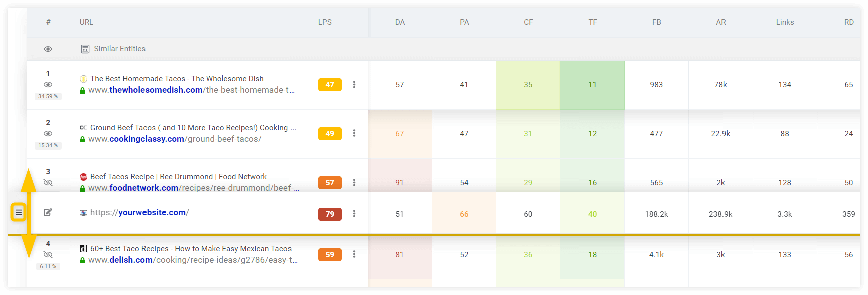This screenshot has height=295, width=868.
Task: Open three-dot menu for The Wholesome Dish row
Action: click(x=354, y=85)
